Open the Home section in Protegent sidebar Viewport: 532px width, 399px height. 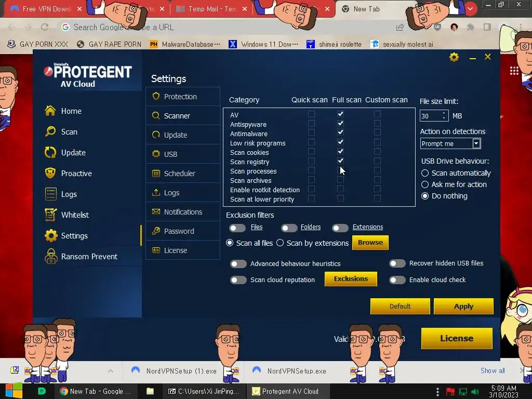[63, 111]
